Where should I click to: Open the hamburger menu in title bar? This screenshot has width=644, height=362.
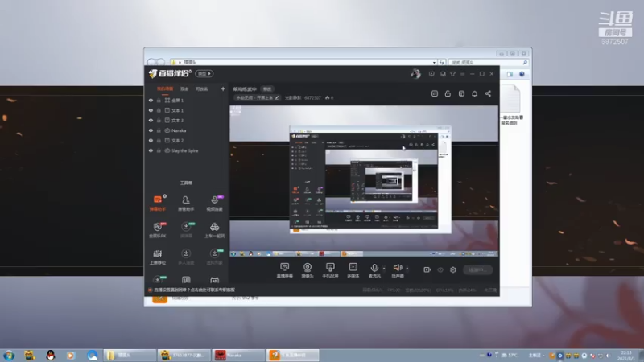pos(462,74)
